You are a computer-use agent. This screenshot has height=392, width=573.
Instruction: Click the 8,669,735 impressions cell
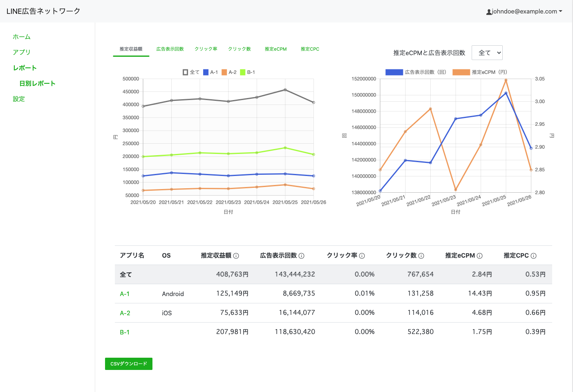(x=299, y=294)
